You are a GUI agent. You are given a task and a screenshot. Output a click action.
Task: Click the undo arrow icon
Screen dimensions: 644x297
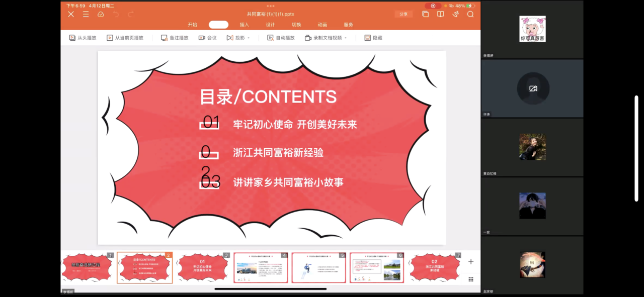tap(116, 14)
